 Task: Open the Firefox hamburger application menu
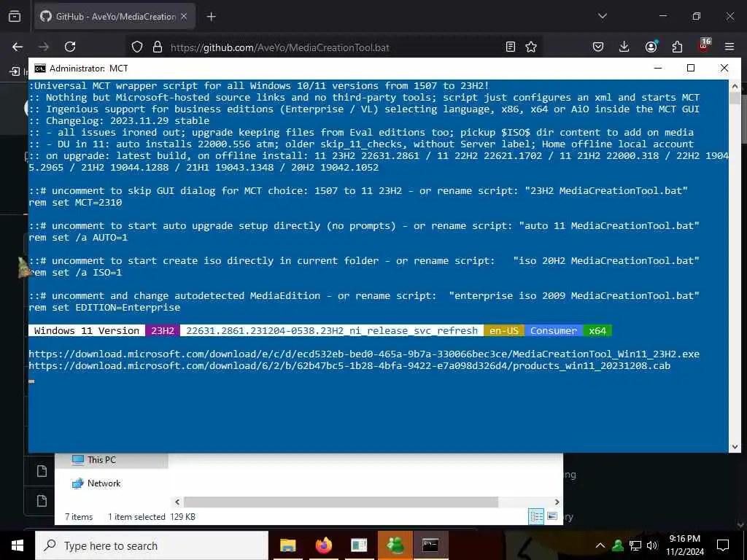click(x=729, y=47)
